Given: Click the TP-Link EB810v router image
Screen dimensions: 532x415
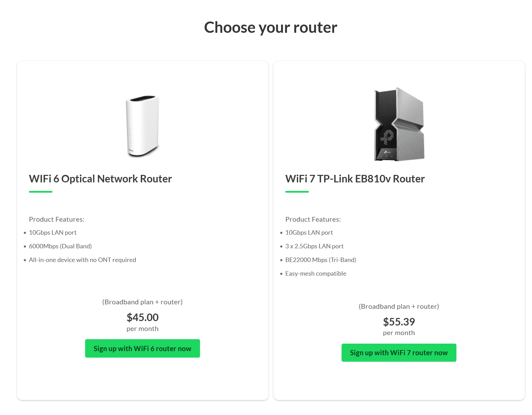Looking at the screenshot, I should 399,124.
